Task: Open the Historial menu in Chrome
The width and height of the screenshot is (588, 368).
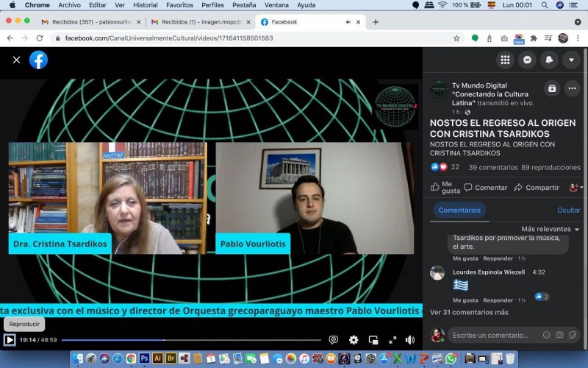Action: (145, 5)
